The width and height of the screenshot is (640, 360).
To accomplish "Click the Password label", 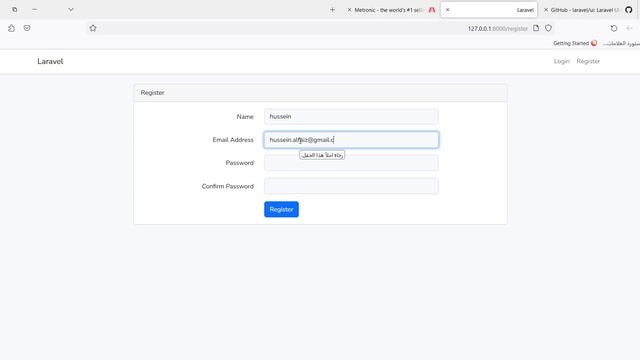I will pos(240,163).
